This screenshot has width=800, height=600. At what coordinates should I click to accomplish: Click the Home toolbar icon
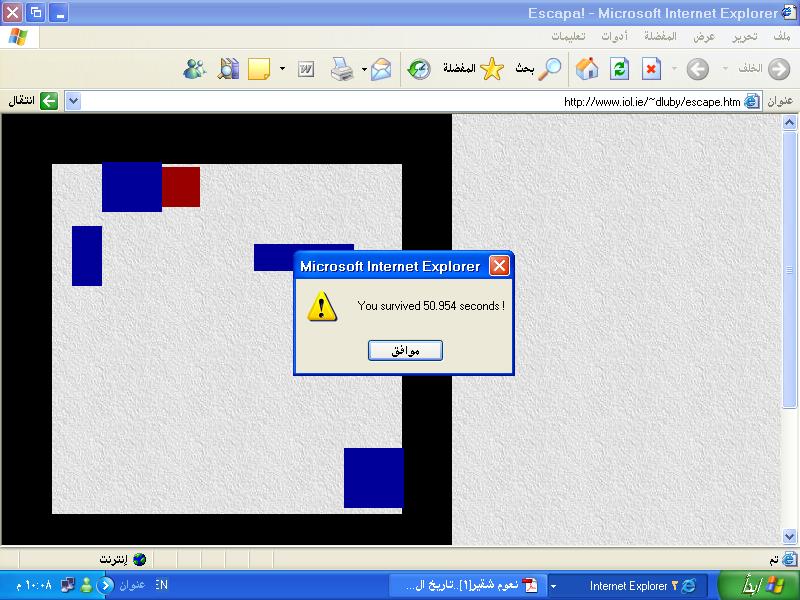(587, 69)
